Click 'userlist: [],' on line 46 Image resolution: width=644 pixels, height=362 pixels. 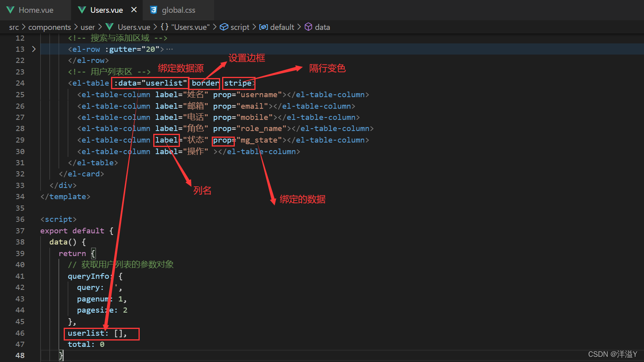98,333
